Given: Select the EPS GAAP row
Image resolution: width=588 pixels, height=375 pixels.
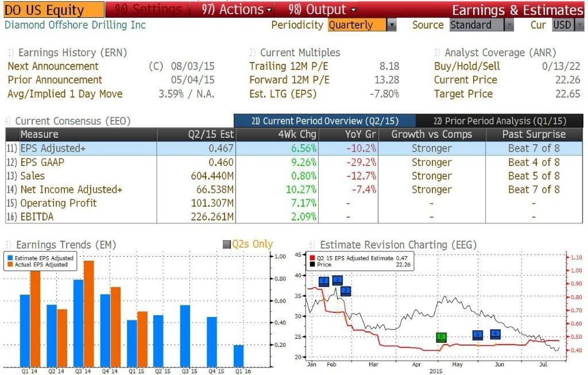Looking at the screenshot, I should coord(294,163).
